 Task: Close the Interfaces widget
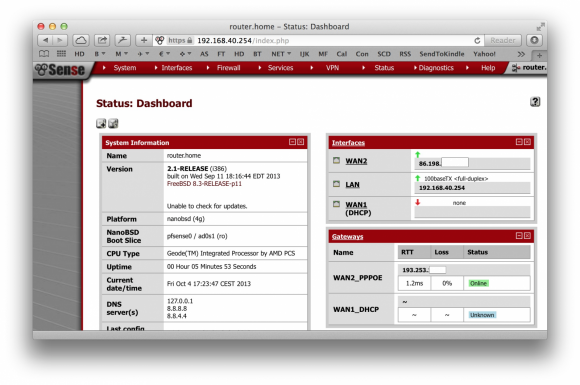pos(527,142)
